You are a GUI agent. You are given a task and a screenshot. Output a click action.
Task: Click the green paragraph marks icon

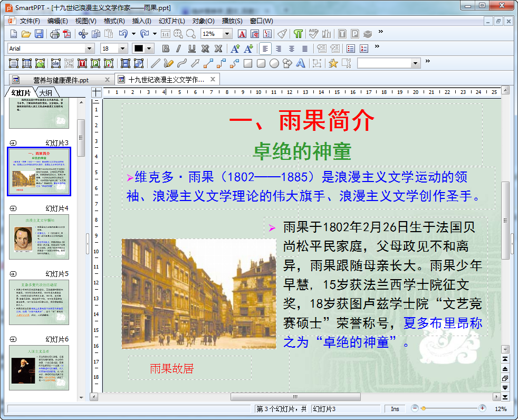[298, 34]
